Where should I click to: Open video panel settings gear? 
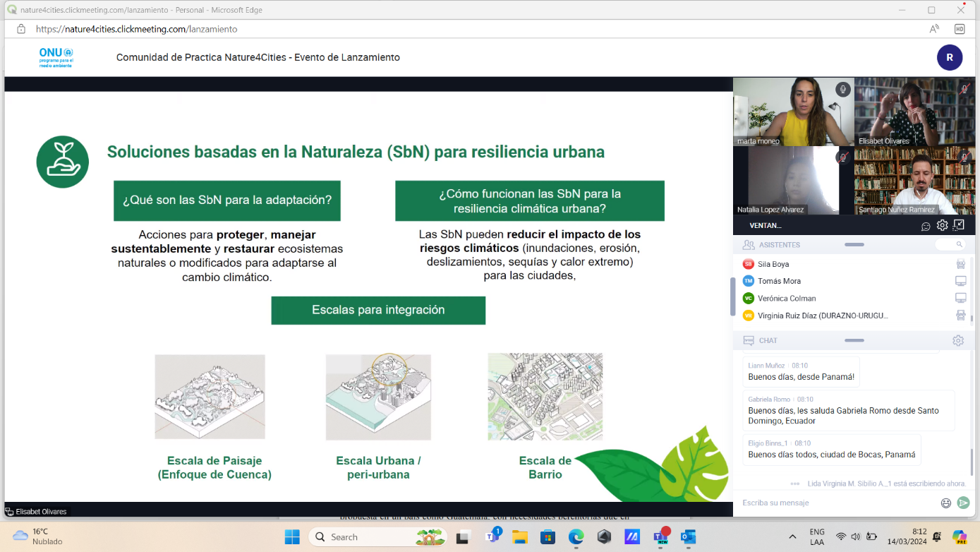pos(942,226)
